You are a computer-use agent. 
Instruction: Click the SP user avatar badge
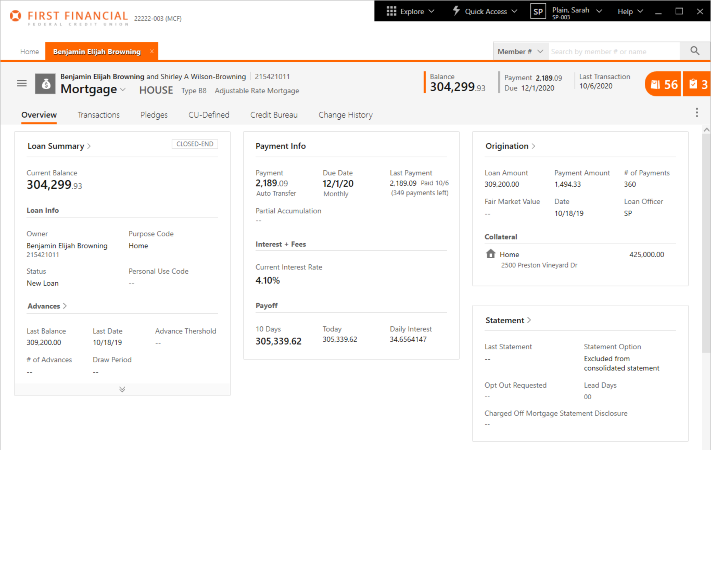click(x=538, y=11)
